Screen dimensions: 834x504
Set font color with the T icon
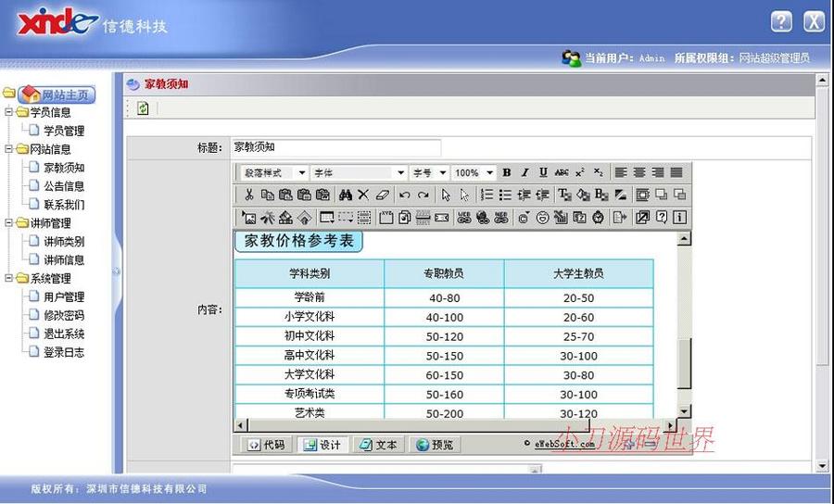point(564,195)
